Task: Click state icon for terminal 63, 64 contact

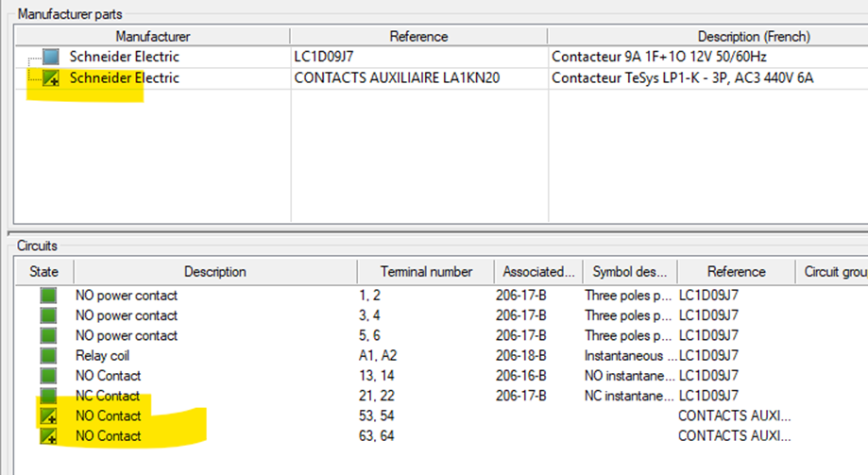Action: point(47,436)
